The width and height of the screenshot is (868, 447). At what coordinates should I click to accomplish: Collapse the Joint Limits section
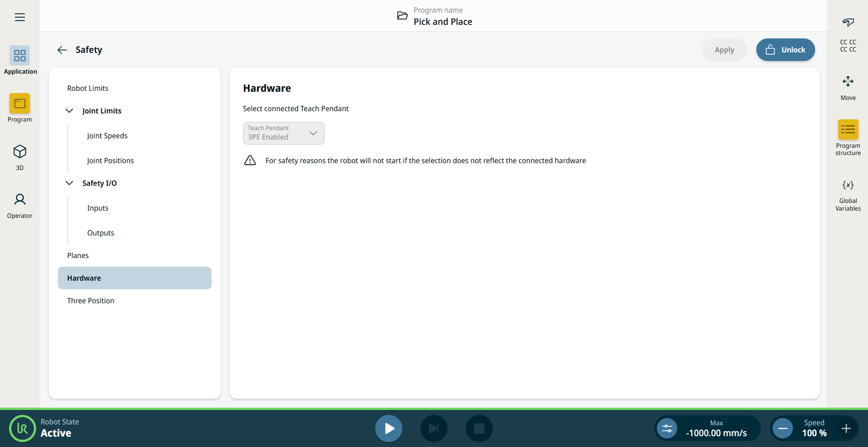[70, 111]
